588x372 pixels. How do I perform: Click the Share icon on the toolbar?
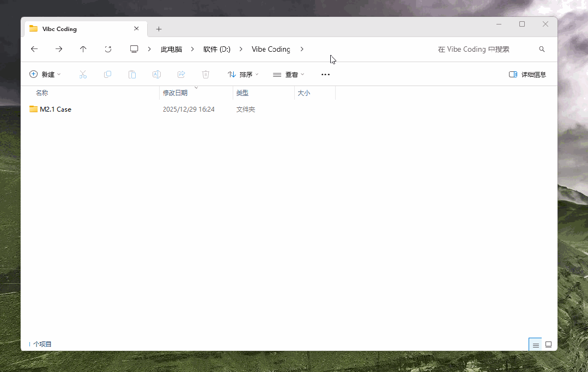(181, 74)
